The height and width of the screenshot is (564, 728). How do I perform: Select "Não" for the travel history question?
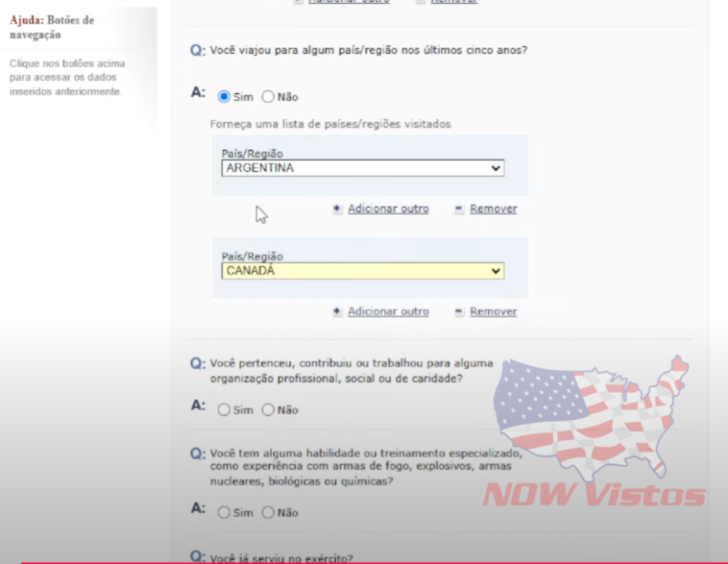pos(268,96)
